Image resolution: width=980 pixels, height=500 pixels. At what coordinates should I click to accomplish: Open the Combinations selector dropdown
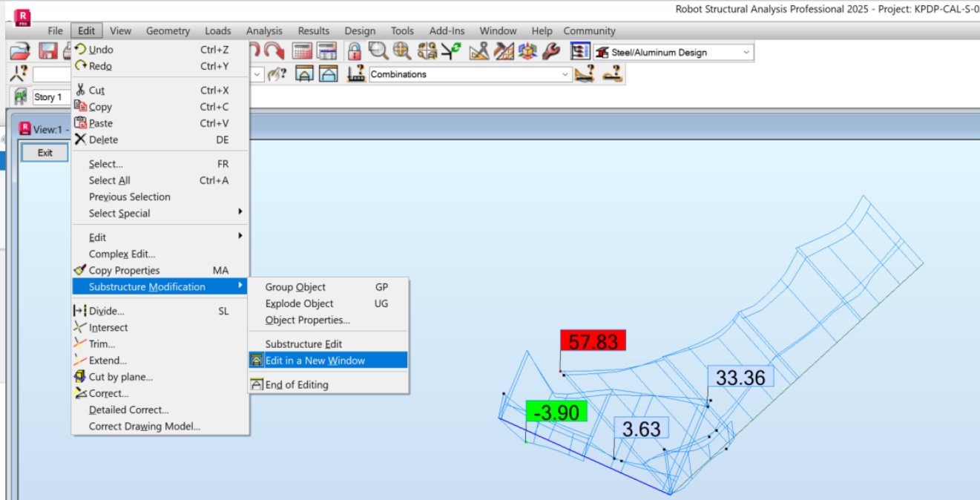pos(564,74)
